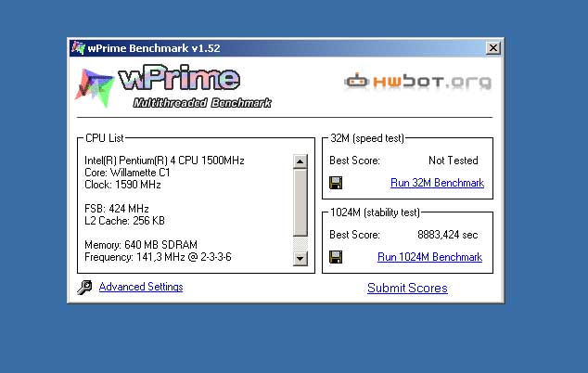Click the hwbot.org logo
Screen dimensions: 588x373
coord(417,81)
